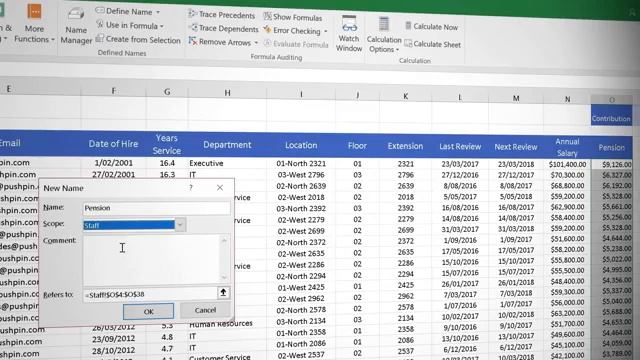Click the date cell 23/09/2012

tap(113, 339)
